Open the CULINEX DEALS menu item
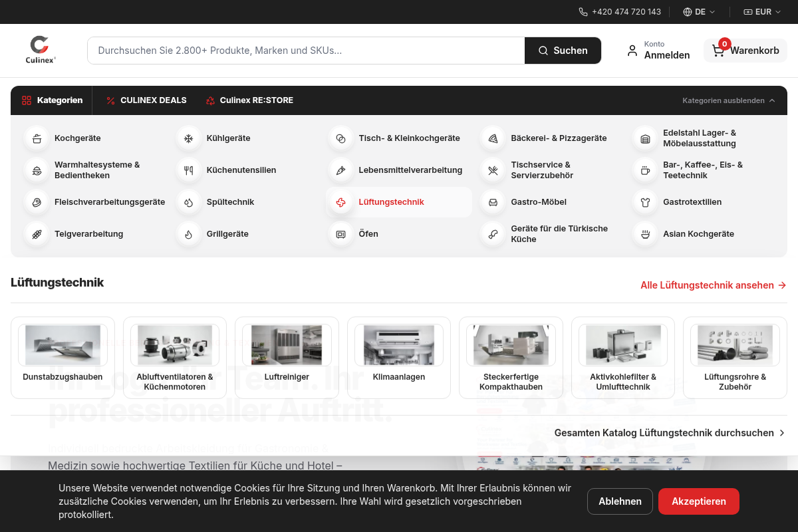 pyautogui.click(x=146, y=100)
